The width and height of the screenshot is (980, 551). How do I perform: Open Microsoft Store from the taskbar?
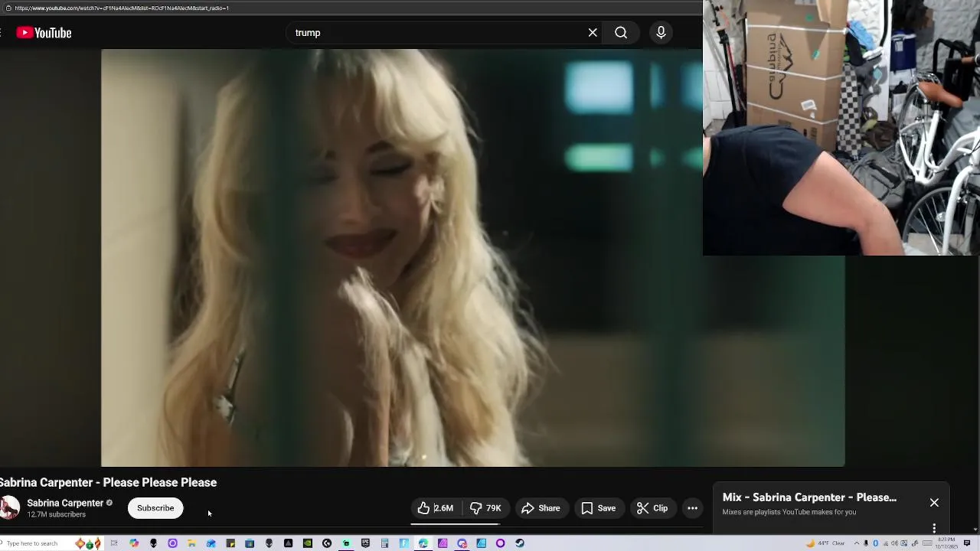(x=250, y=543)
